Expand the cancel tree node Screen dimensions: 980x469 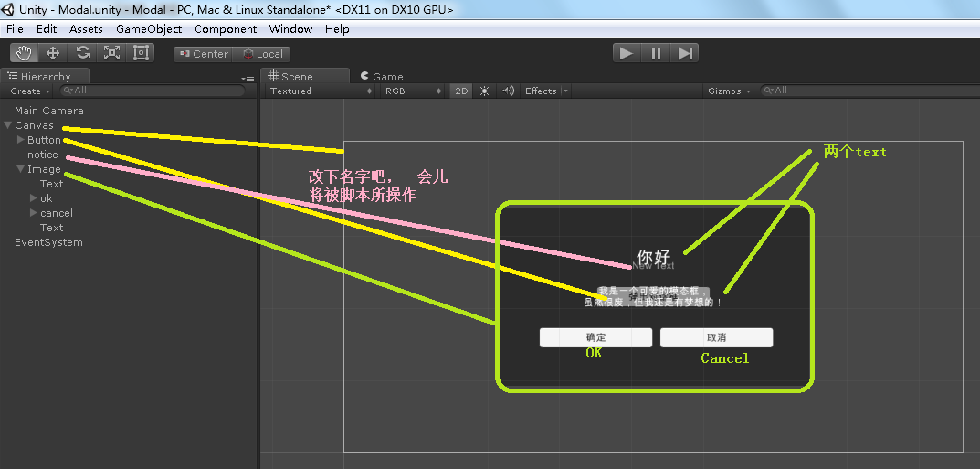click(x=34, y=213)
